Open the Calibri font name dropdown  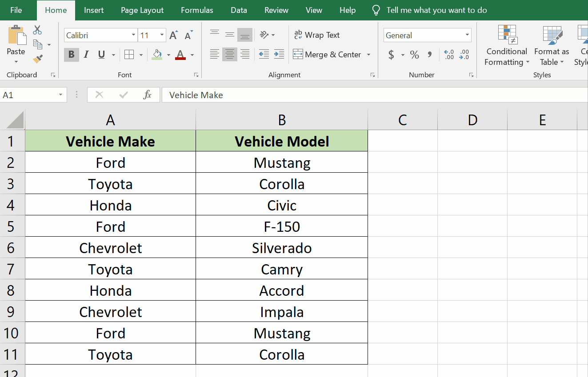tap(133, 35)
